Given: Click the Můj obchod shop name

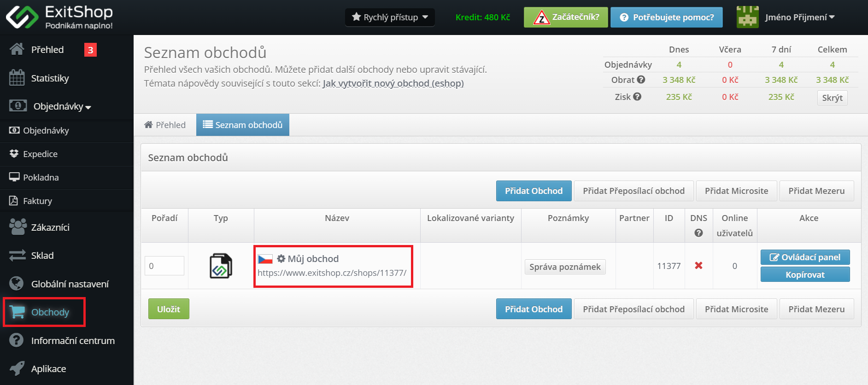Looking at the screenshot, I should pyautogui.click(x=313, y=259).
